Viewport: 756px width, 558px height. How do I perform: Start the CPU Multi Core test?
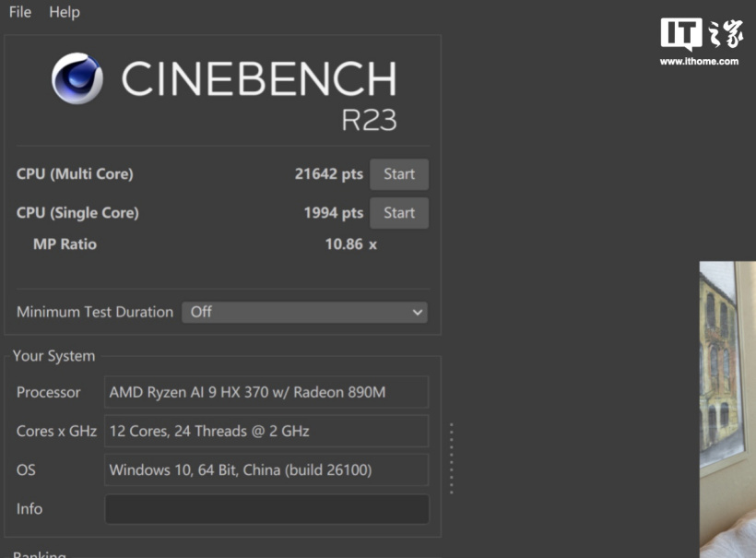(398, 174)
